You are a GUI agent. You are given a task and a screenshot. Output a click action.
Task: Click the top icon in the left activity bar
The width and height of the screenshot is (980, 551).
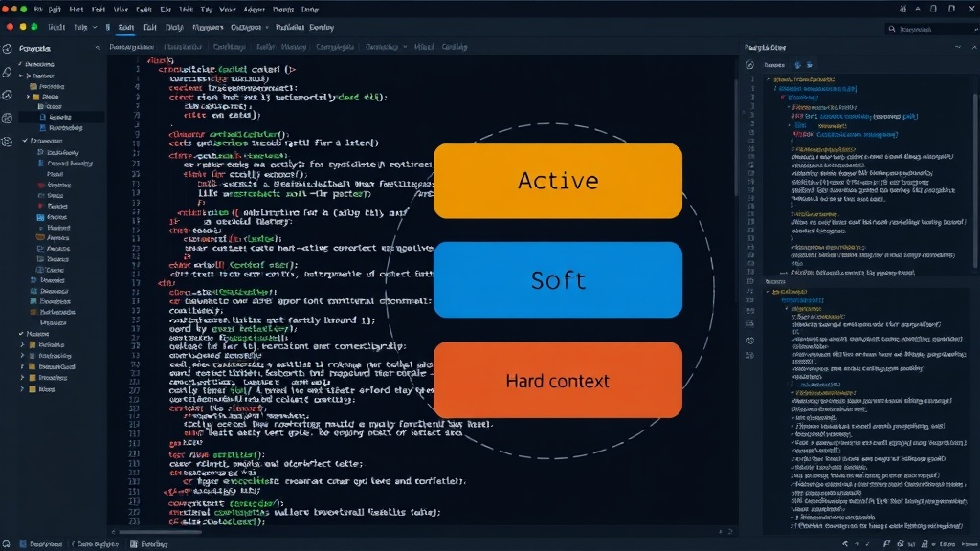click(8, 49)
